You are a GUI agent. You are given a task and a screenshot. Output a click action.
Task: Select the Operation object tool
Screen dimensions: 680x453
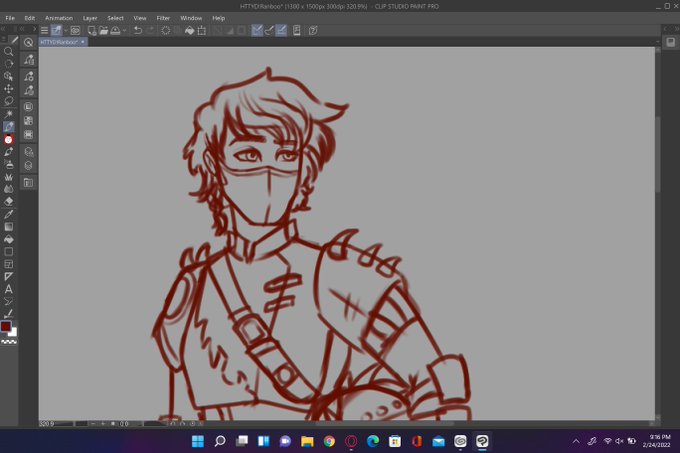[x=8, y=76]
